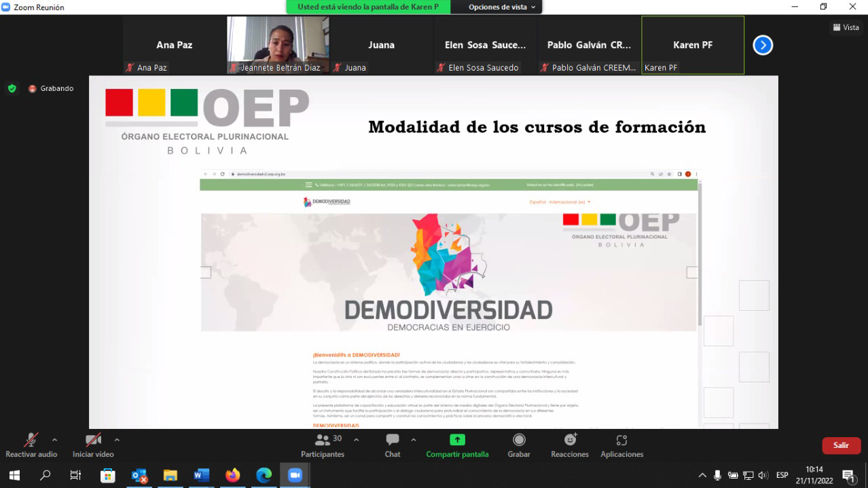This screenshot has width=868, height=488.
Task: Unmute with Reactivar audio
Action: 31,445
